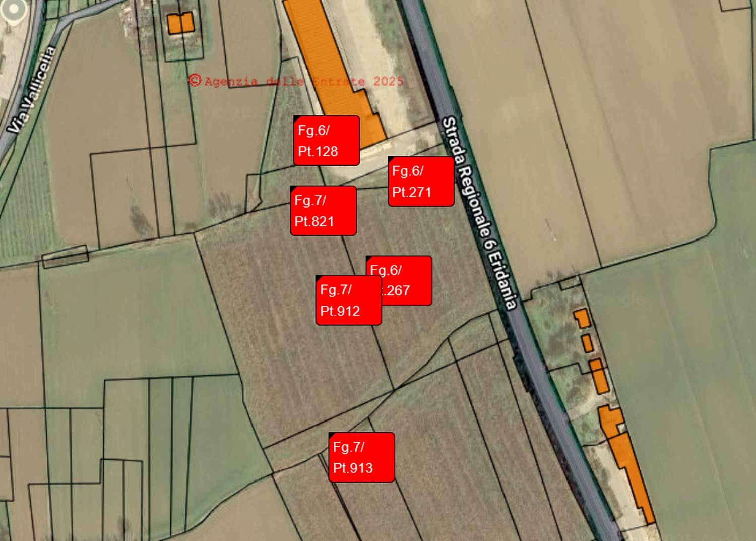
Task: Open the Fg.7/Pt.912 parcel label
Action: (348, 300)
